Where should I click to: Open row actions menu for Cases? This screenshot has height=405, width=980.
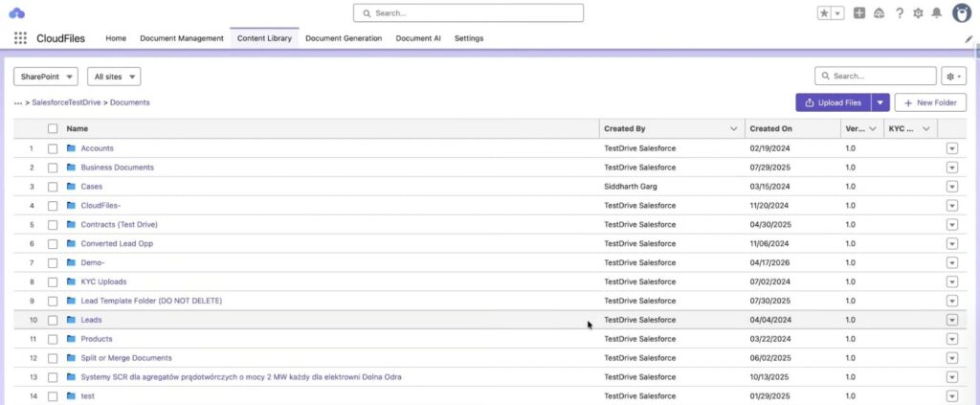952,187
